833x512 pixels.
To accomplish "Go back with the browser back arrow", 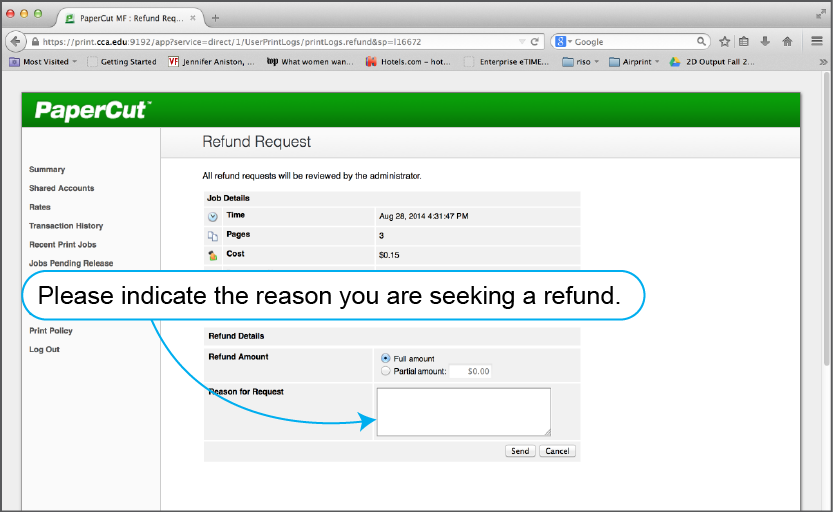I will pos(15,41).
